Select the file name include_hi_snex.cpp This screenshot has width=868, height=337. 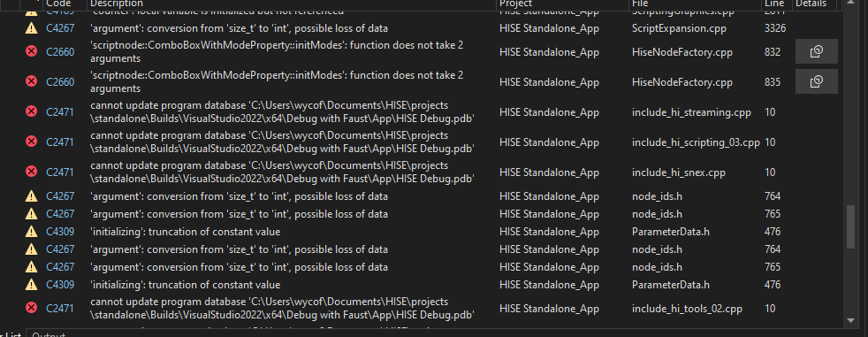pyautogui.click(x=679, y=172)
